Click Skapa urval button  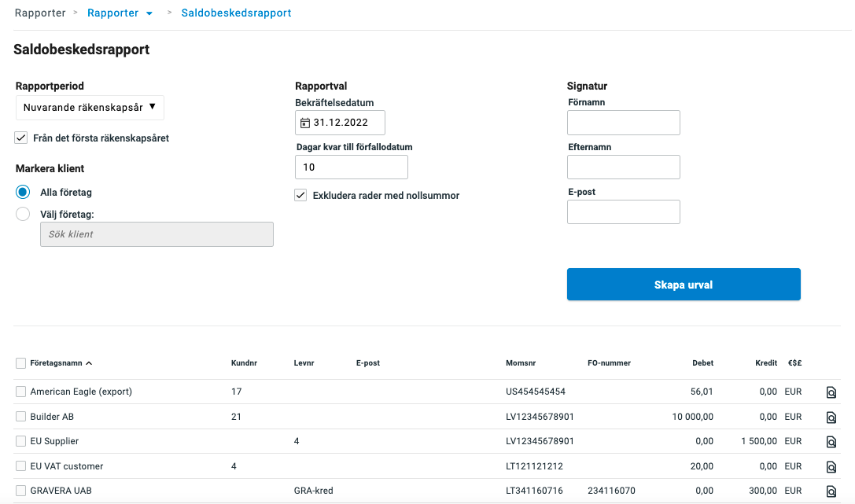684,285
